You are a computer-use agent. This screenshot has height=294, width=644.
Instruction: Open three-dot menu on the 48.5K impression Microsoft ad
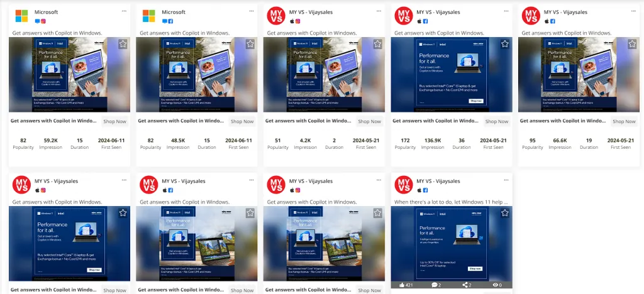pos(251,11)
